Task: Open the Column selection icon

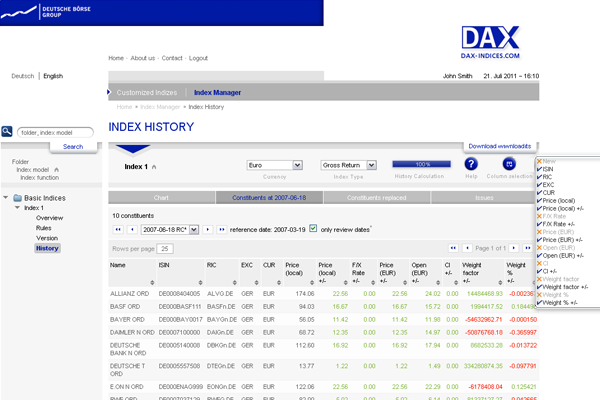Action: [x=509, y=164]
